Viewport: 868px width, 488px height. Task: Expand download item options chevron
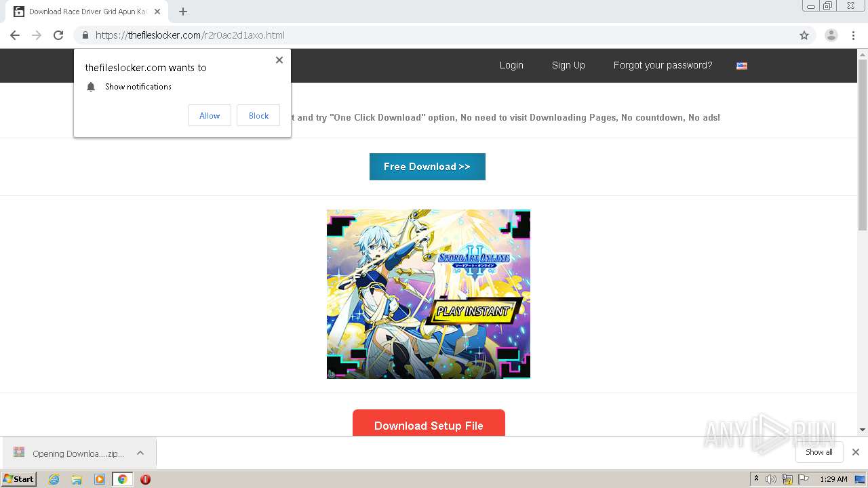coord(140,453)
